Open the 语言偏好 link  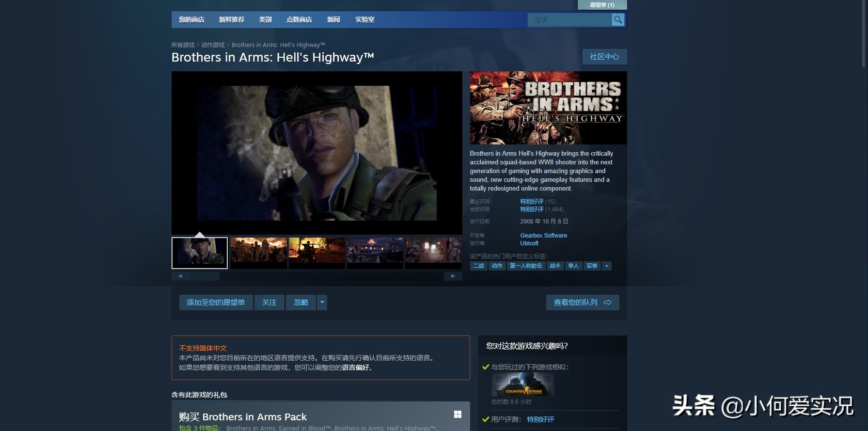(x=355, y=367)
